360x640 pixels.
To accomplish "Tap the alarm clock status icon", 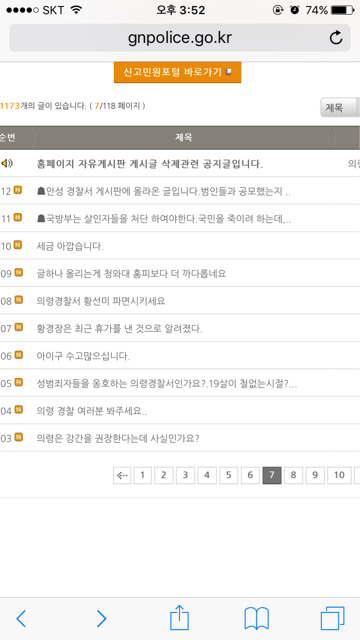I will point(295,10).
